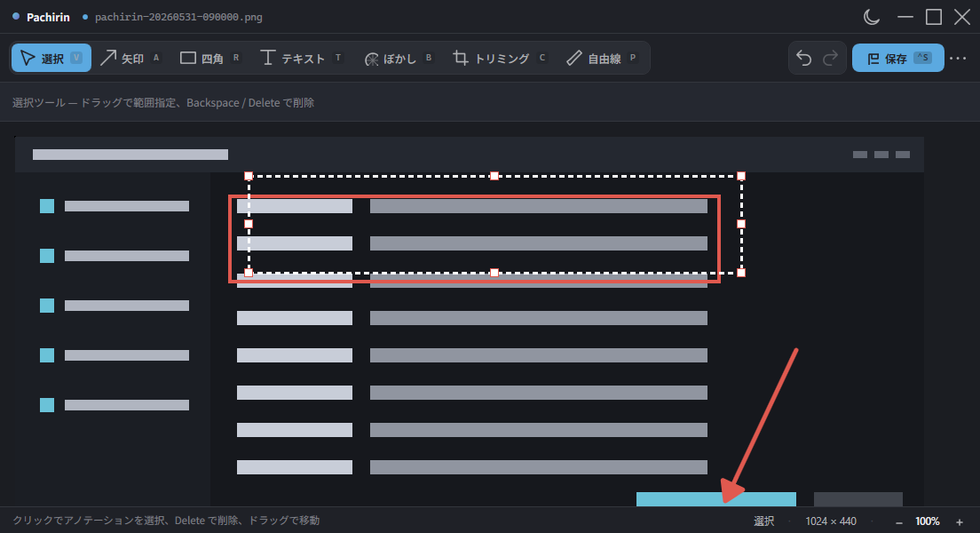
Task: Choose the 矢印 arrow tool
Action: tap(131, 58)
